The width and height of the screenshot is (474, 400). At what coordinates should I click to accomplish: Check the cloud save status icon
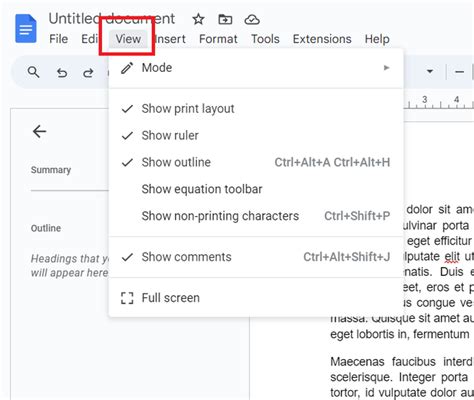tap(252, 20)
